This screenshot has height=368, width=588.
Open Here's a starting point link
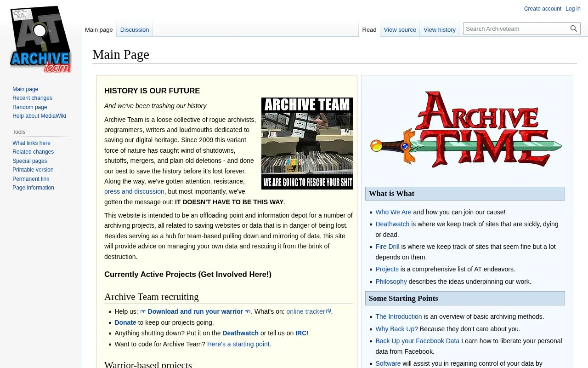(x=239, y=344)
